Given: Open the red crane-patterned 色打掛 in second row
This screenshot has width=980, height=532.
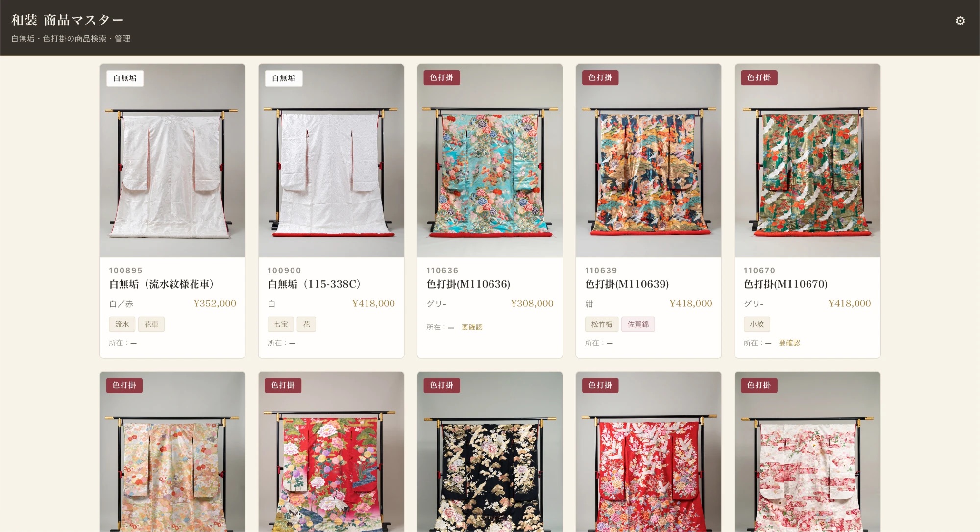Looking at the screenshot, I should 649,452.
